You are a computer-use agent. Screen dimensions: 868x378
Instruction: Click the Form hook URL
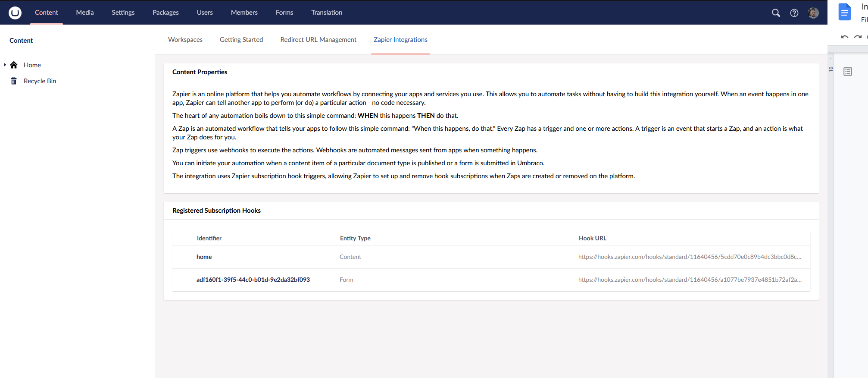coord(690,280)
